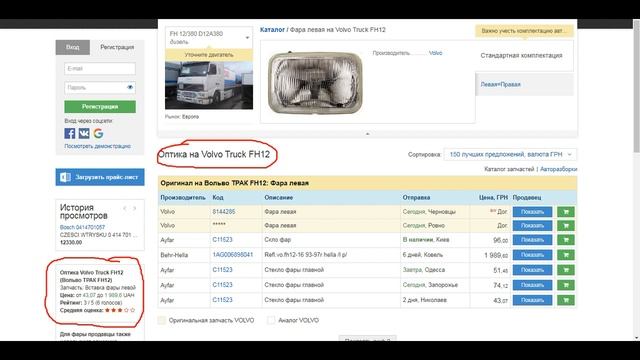Click Показать for Behr-Hella row
The width and height of the screenshot is (640, 360).
[532, 255]
